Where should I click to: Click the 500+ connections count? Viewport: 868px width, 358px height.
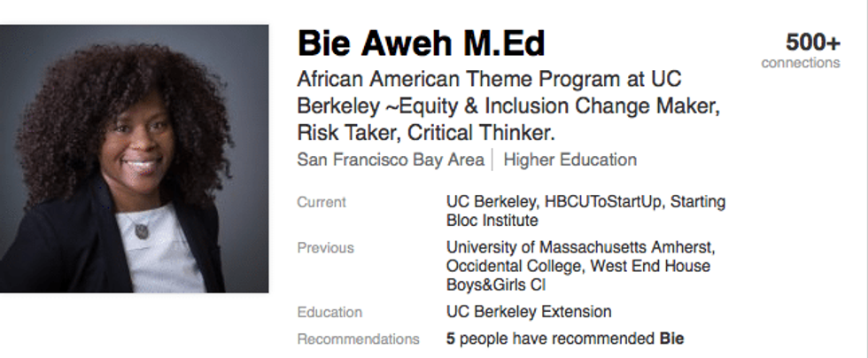[812, 42]
